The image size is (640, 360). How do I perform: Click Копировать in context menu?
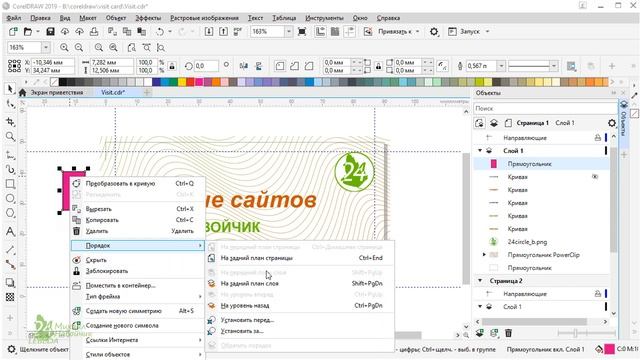click(137, 220)
